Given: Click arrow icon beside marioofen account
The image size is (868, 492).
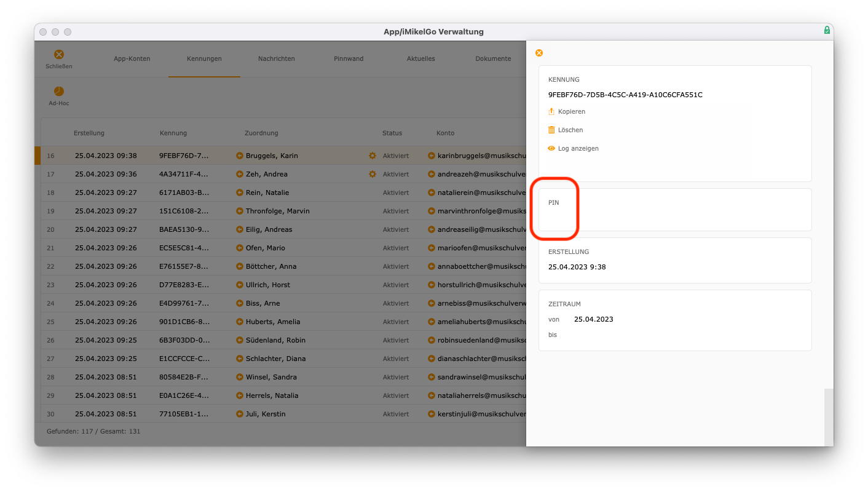Looking at the screenshot, I should pyautogui.click(x=432, y=248).
